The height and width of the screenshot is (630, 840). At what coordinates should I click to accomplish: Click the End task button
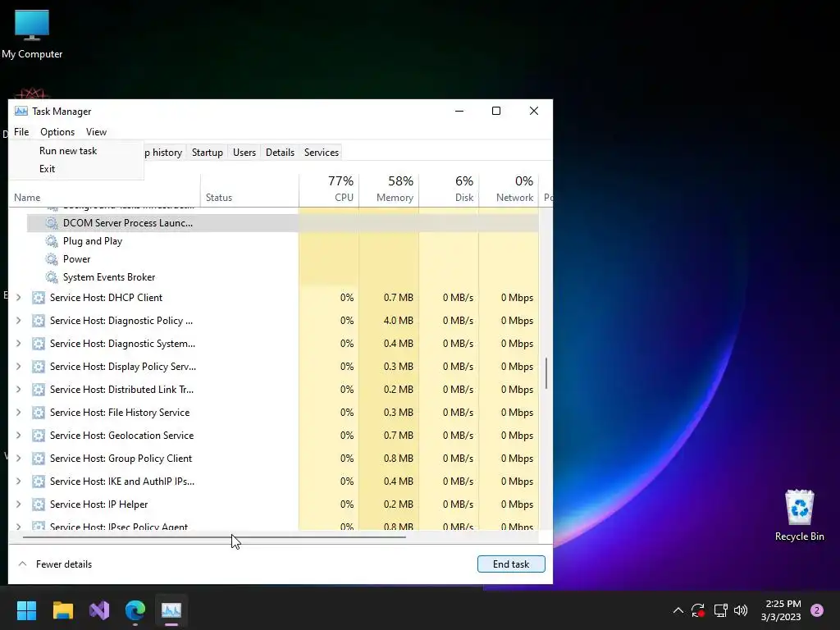point(511,564)
